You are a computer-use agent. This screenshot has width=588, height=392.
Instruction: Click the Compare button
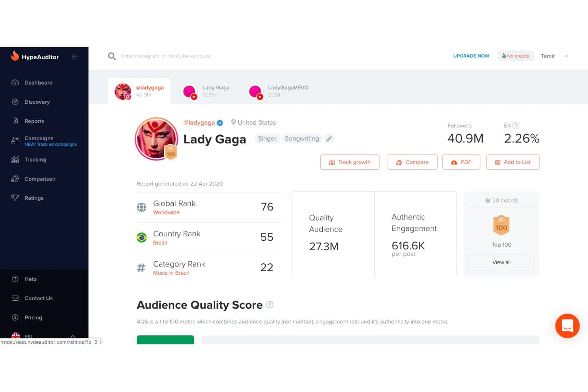click(x=412, y=162)
